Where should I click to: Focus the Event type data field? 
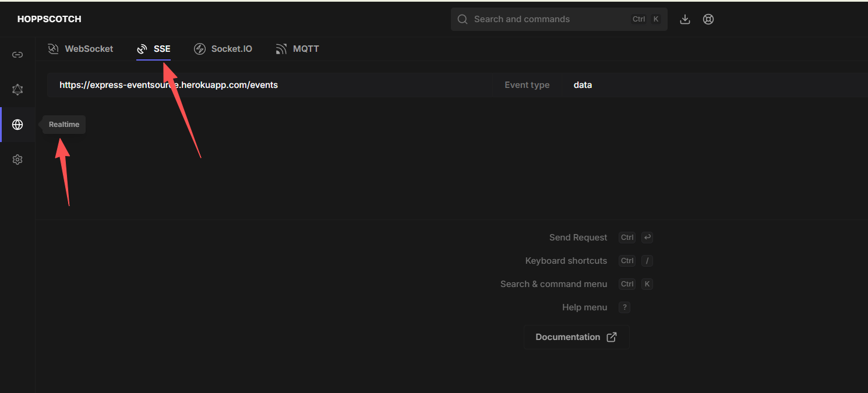[699, 85]
